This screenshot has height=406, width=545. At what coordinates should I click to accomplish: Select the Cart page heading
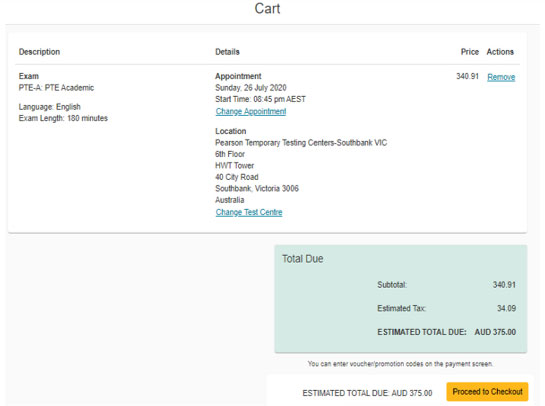[267, 9]
